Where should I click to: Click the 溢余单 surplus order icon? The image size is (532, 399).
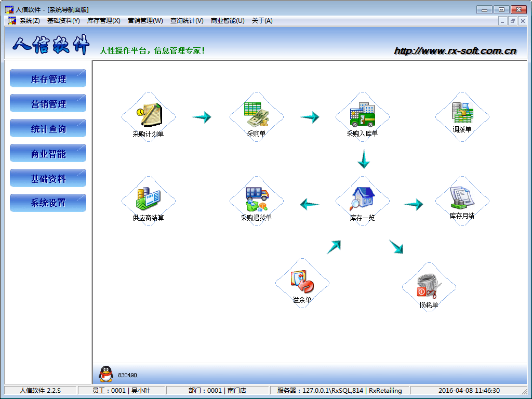pos(302,282)
